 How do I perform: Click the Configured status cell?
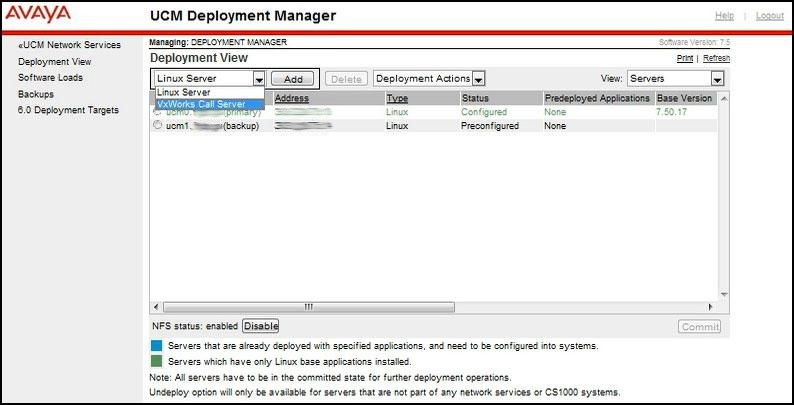point(484,112)
